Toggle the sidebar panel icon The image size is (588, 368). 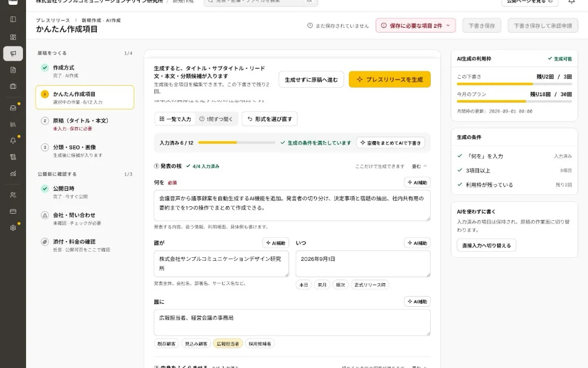[x=13, y=19]
